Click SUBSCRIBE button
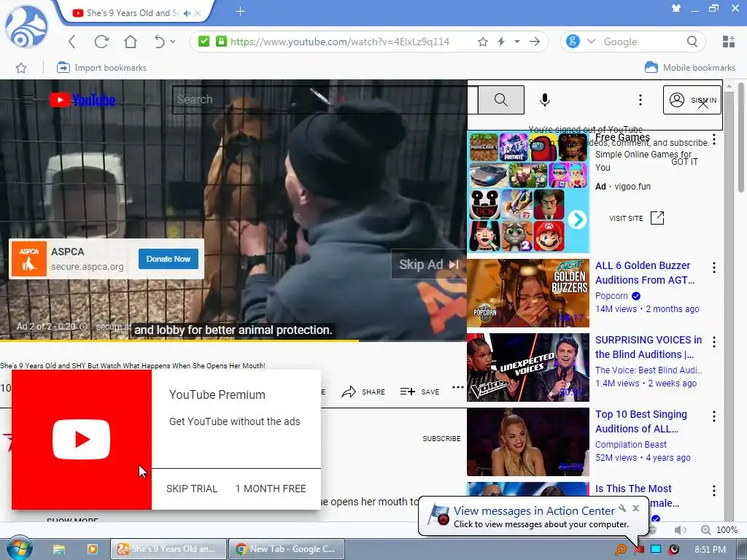Image resolution: width=747 pixels, height=560 pixels. [441, 438]
